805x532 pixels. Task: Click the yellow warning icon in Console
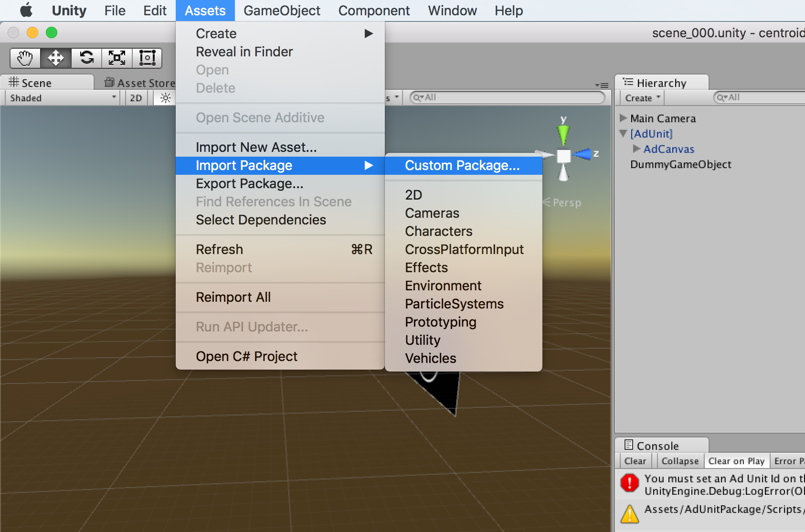click(x=630, y=514)
